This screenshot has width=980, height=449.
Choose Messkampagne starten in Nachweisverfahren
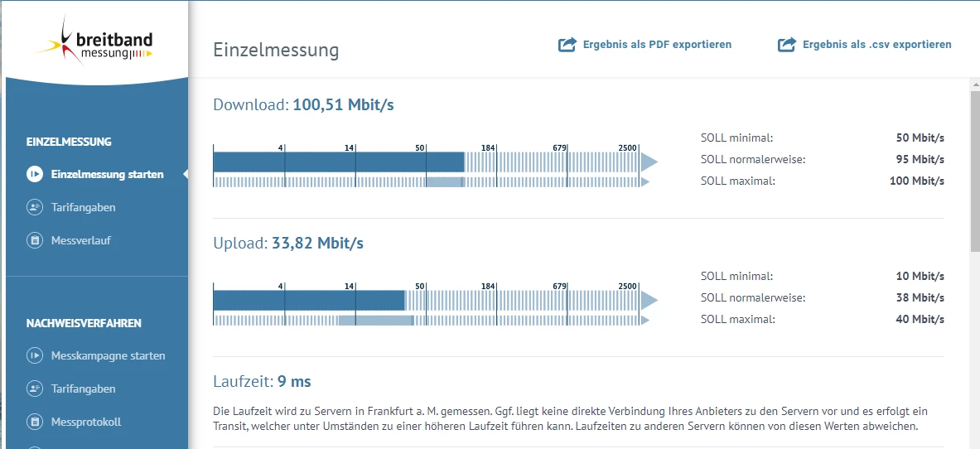pyautogui.click(x=108, y=355)
